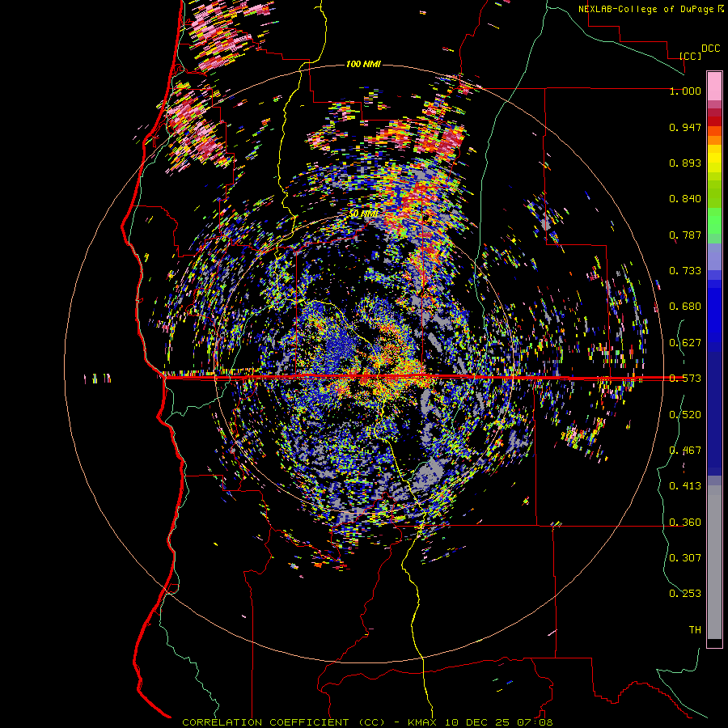728x728 pixels.
Task: Pick the gray segment of the color bar
Action: tap(714, 562)
